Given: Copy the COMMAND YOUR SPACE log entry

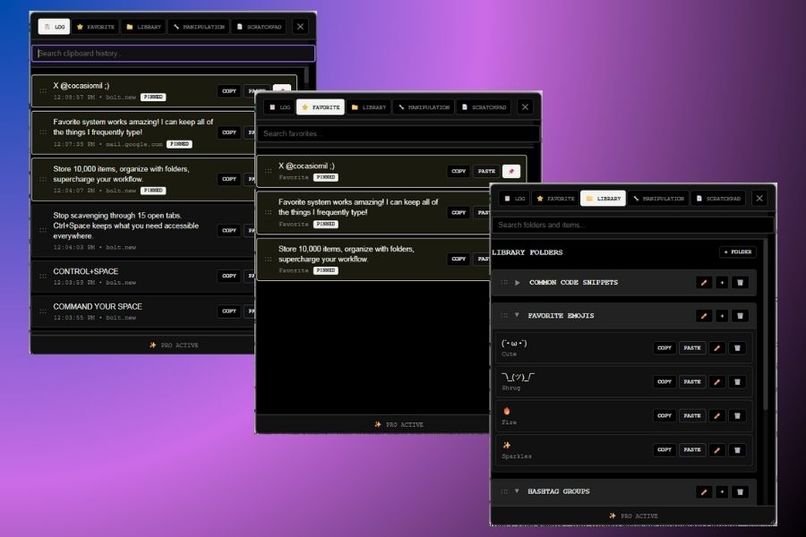Looking at the screenshot, I should (x=229, y=311).
